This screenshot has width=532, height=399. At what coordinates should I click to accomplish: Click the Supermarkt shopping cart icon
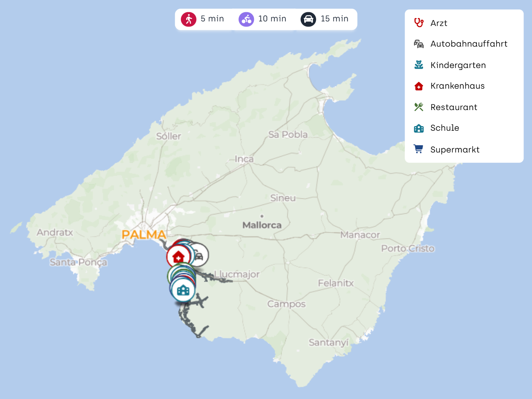(419, 149)
